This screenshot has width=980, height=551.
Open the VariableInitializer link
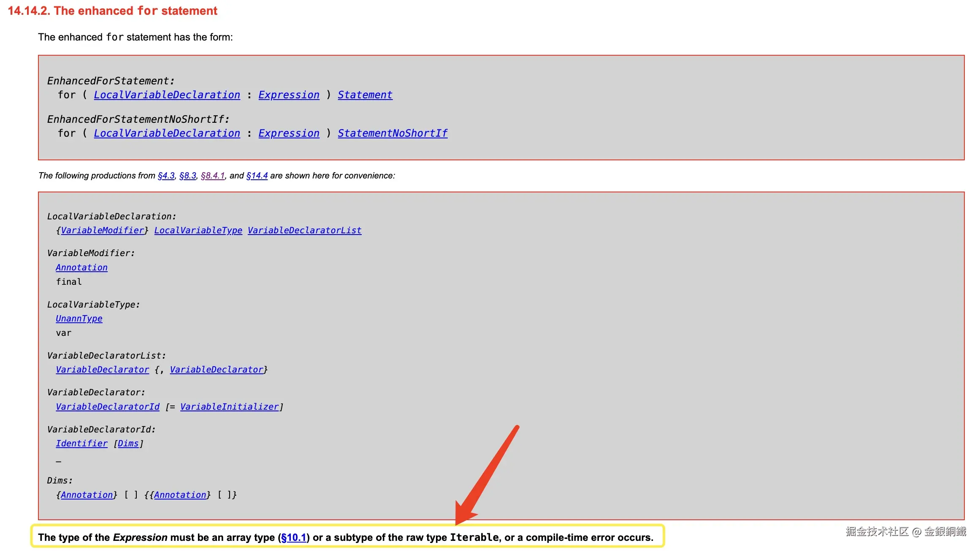(x=229, y=407)
